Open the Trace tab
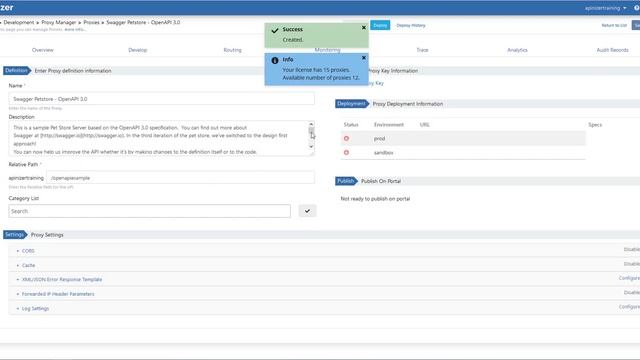The image size is (640, 360). point(422,50)
